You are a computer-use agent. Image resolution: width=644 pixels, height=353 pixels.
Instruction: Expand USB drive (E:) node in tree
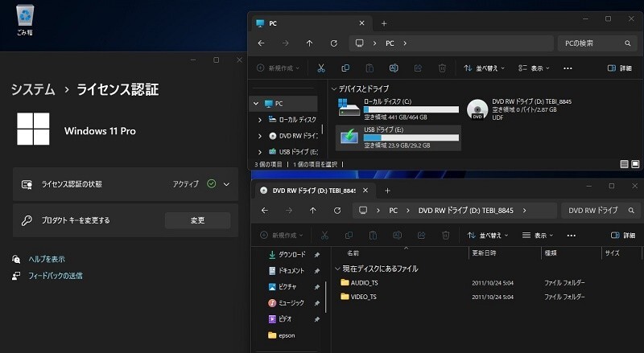click(x=260, y=152)
